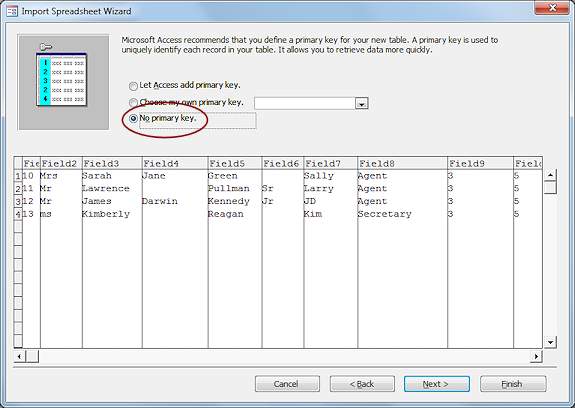Click the vertical scrollbar up arrow
This screenshot has width=575, height=408.
point(550,175)
